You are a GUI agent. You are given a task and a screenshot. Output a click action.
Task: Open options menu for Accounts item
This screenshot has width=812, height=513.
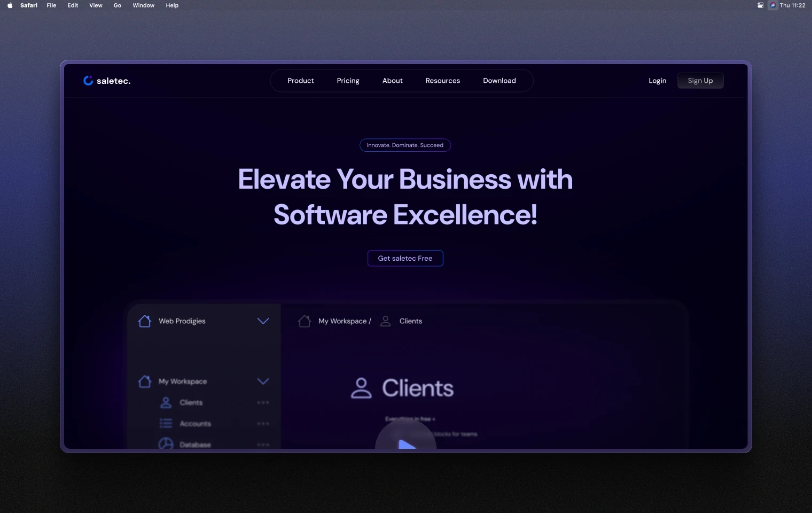click(262, 423)
